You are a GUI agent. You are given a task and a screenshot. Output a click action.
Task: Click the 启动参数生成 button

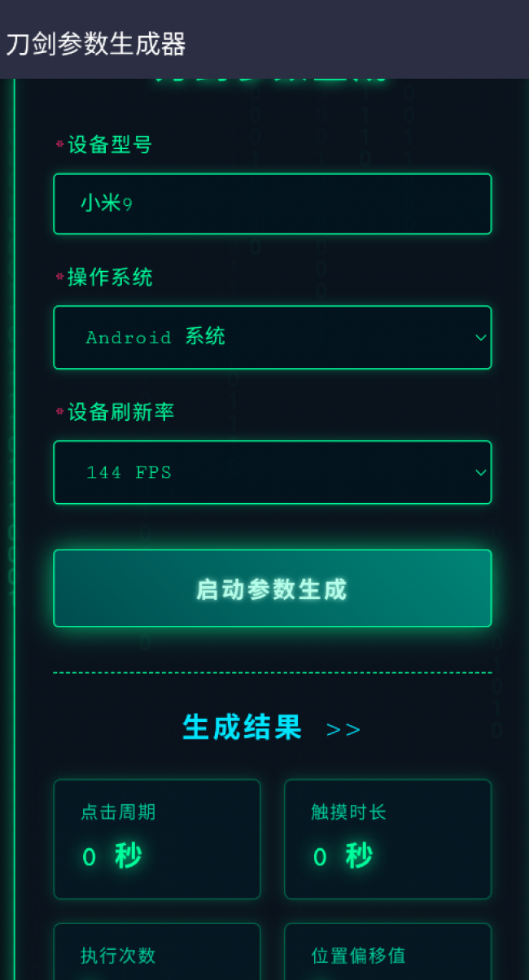273,588
